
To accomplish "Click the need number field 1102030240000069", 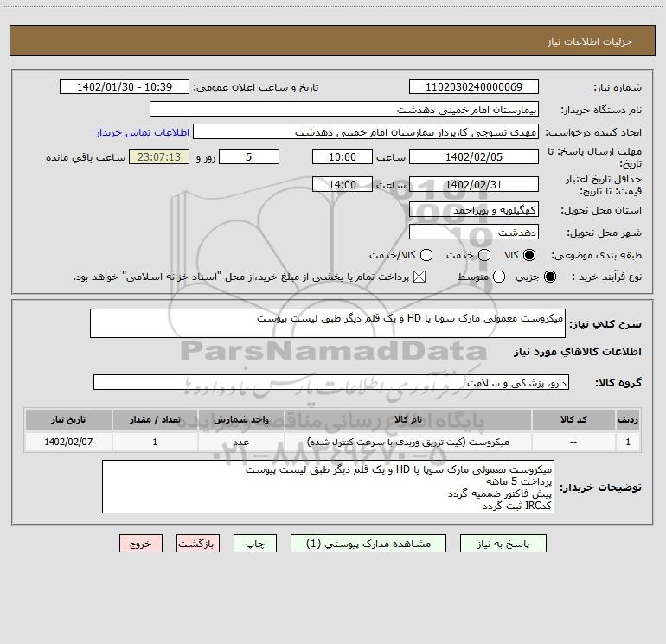I will pos(474,87).
